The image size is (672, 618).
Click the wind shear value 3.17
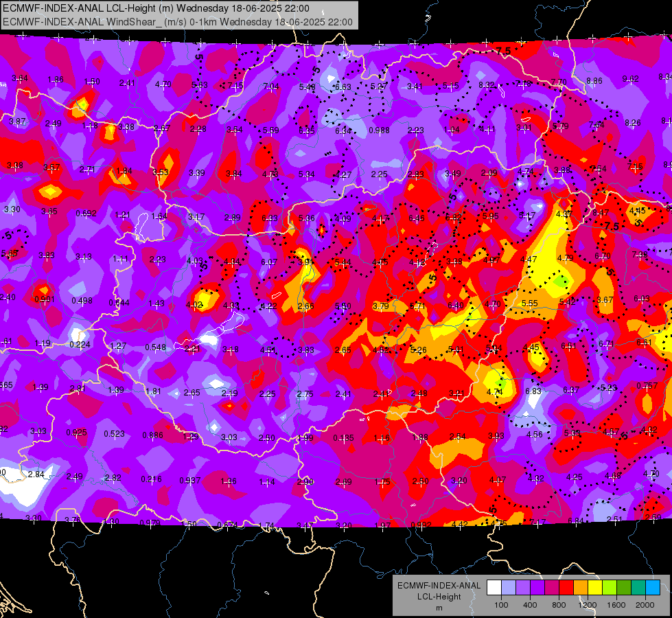coord(196,216)
